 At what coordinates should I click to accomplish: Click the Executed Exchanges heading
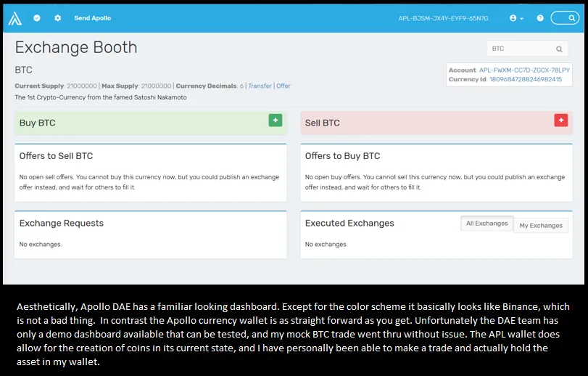click(349, 224)
